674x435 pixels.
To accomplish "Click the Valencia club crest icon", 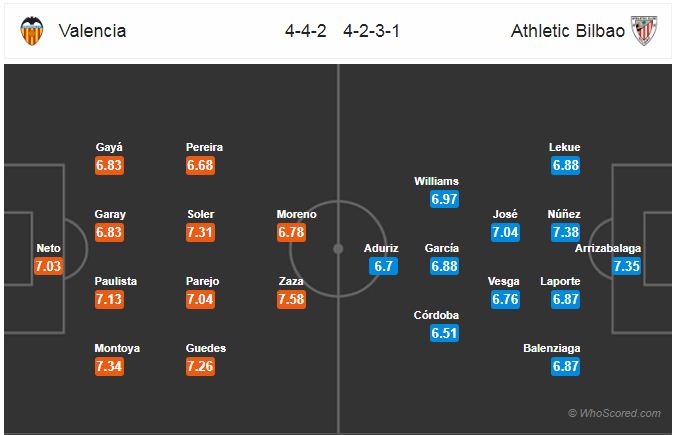I will [x=32, y=31].
